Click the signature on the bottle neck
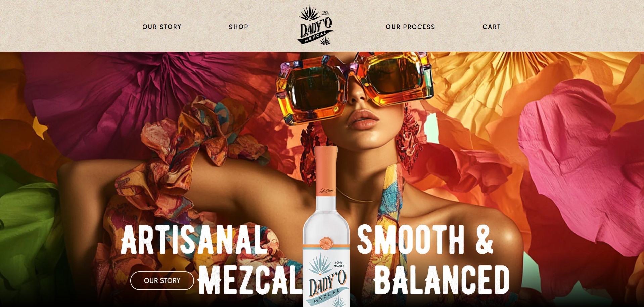This screenshot has height=307, width=644. point(326,191)
